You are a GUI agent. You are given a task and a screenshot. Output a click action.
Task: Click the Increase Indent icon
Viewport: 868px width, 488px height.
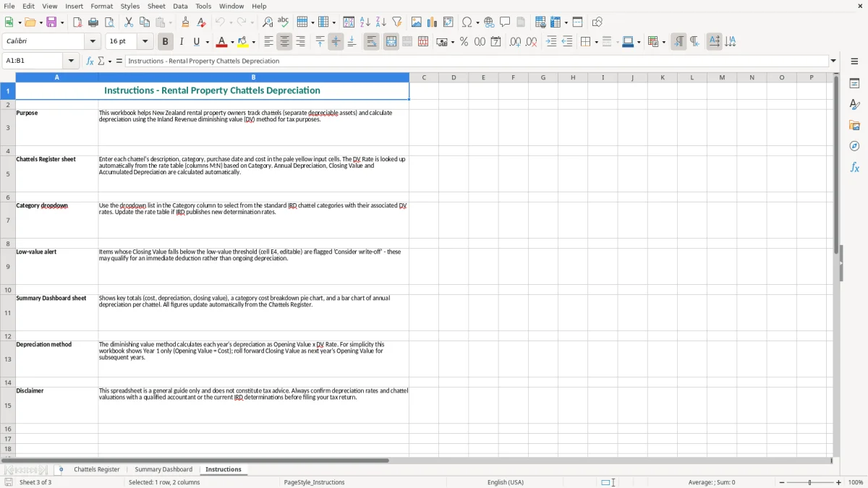(x=551, y=42)
